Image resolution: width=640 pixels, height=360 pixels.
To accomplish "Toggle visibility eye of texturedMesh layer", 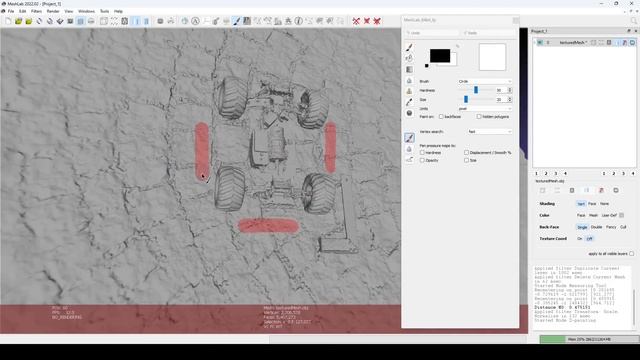I will 540,42.
